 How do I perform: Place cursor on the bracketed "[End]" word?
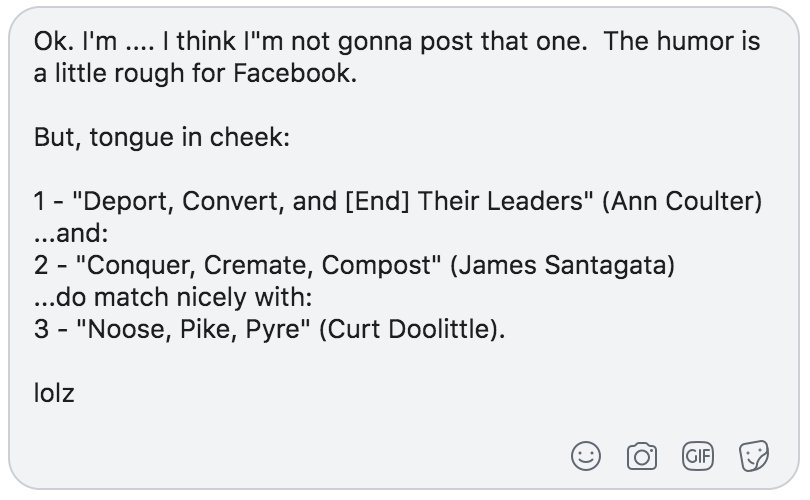[x=379, y=200]
